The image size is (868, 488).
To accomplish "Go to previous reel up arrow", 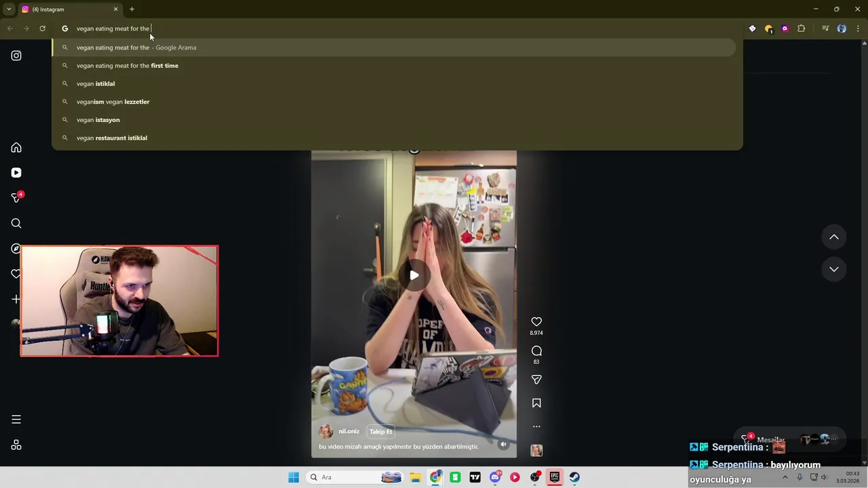I will point(834,237).
